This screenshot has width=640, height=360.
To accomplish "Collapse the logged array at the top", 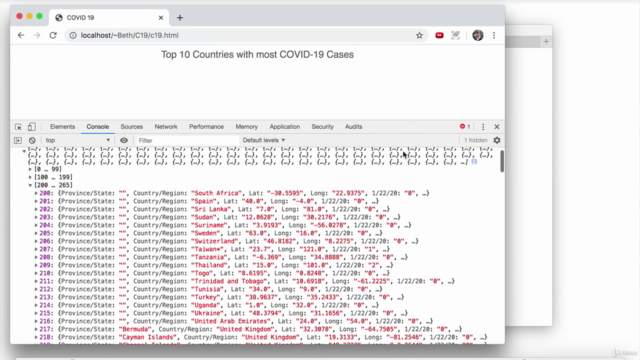I will (24, 151).
